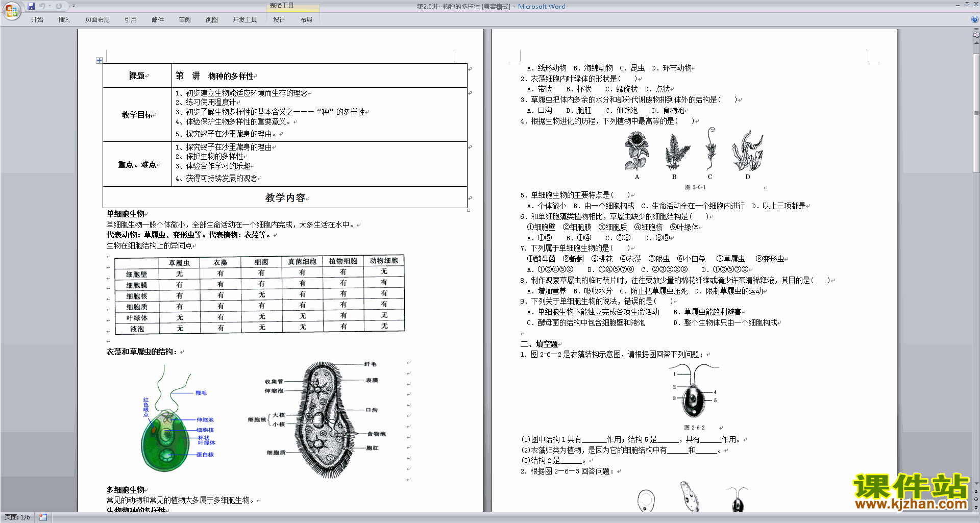Screen dimensions: 980x523
Task: Click the 二、填空题 section heading
Action: 539,344
